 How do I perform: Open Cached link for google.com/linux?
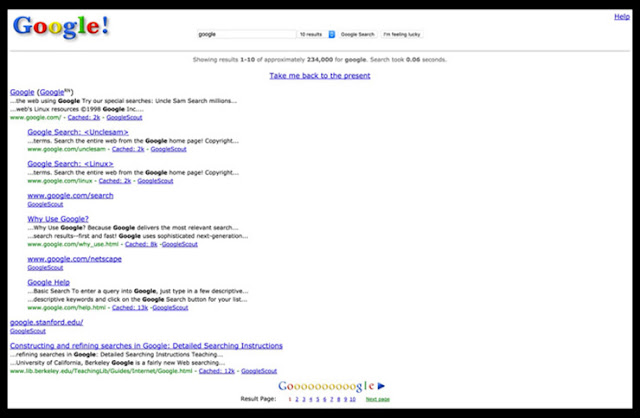click(x=115, y=181)
